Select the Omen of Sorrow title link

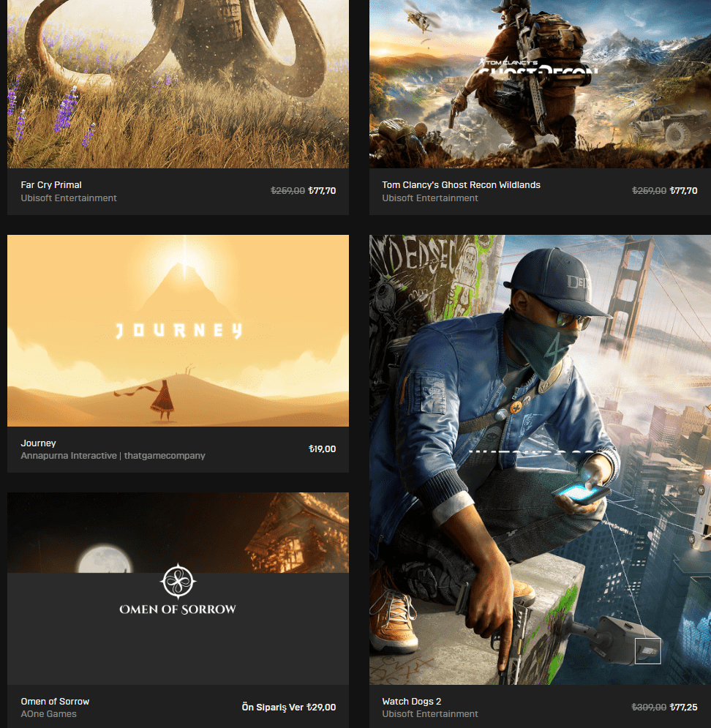[x=55, y=701]
